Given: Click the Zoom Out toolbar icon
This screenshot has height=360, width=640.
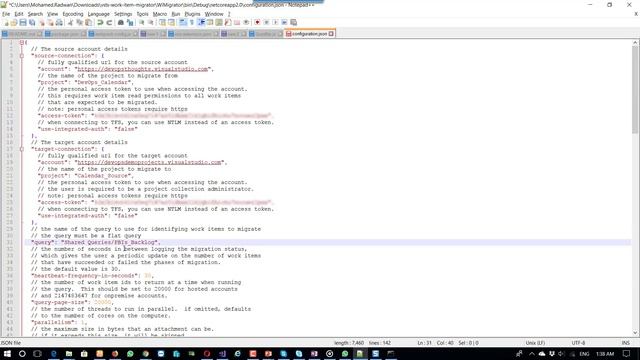Looking at the screenshot, I should click(151, 22).
